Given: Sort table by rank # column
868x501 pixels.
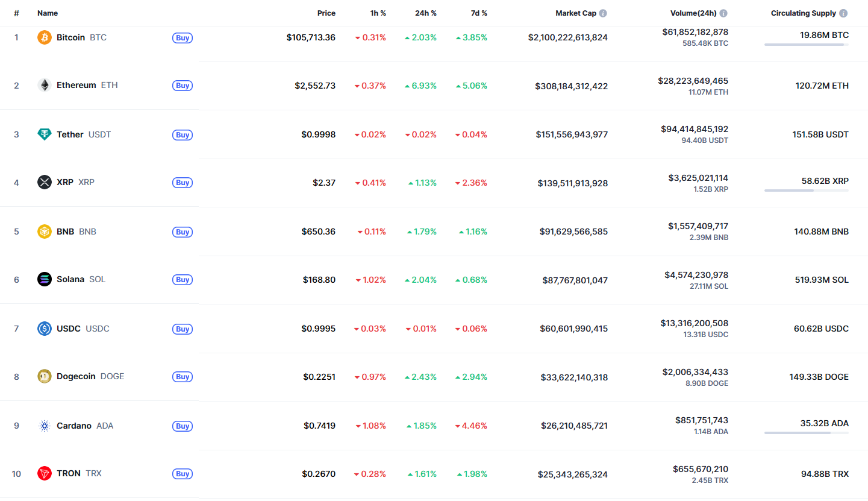Looking at the screenshot, I should tap(16, 13).
